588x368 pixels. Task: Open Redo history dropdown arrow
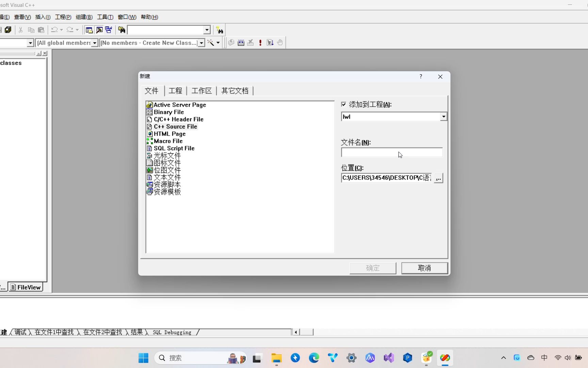click(x=77, y=30)
